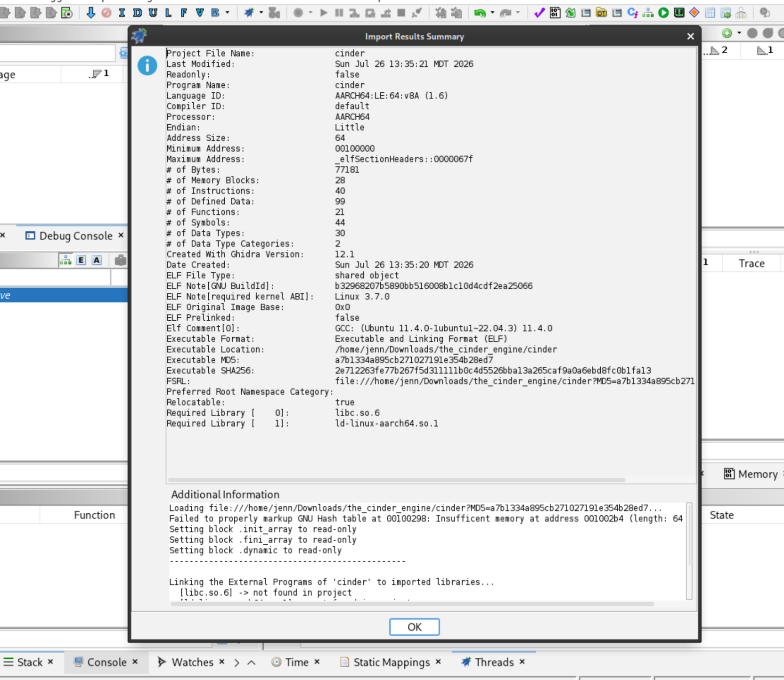Viewport: 784px width, 680px height.
Task: Open the dropdown arrow beside the B icon
Action: click(227, 13)
